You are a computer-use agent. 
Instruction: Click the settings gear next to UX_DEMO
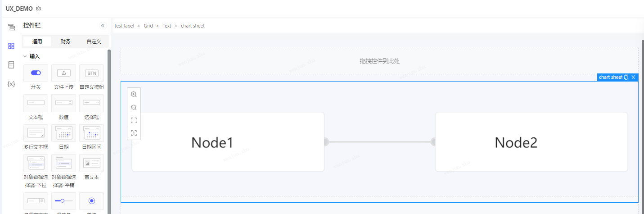[x=38, y=9]
